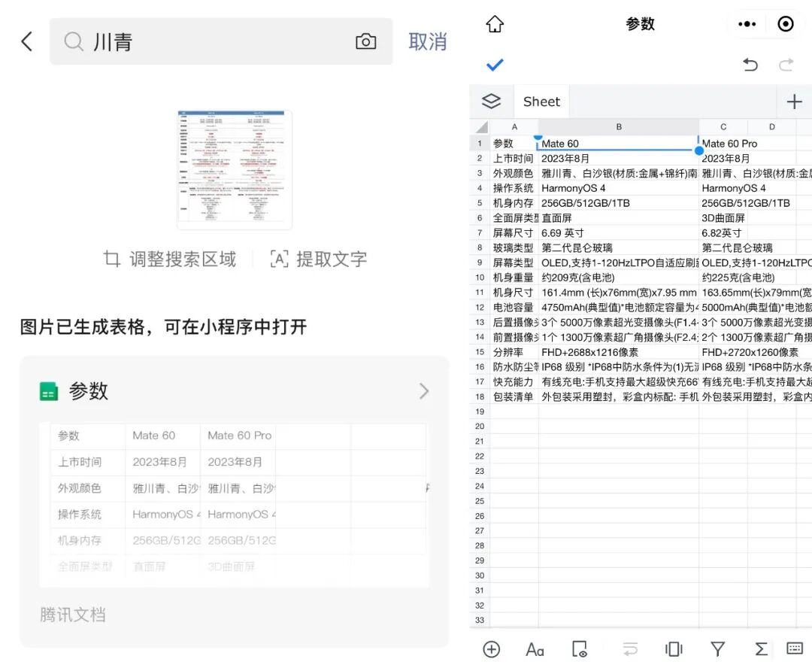The width and height of the screenshot is (812, 668).
Task: Click preview cell 雅川青 under Mate 60
Action: [x=162, y=488]
